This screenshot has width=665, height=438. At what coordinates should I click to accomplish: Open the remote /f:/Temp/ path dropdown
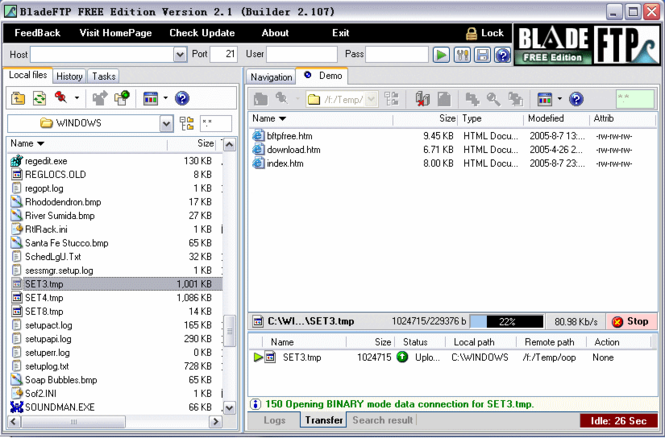371,99
